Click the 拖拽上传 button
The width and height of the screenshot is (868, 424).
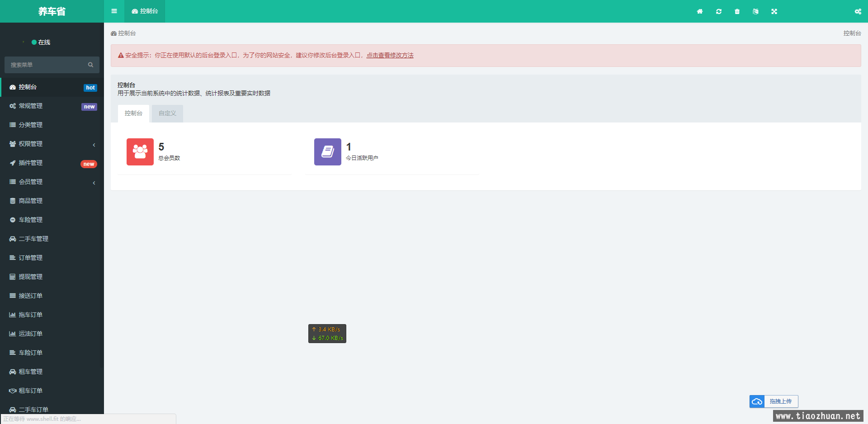(780, 401)
